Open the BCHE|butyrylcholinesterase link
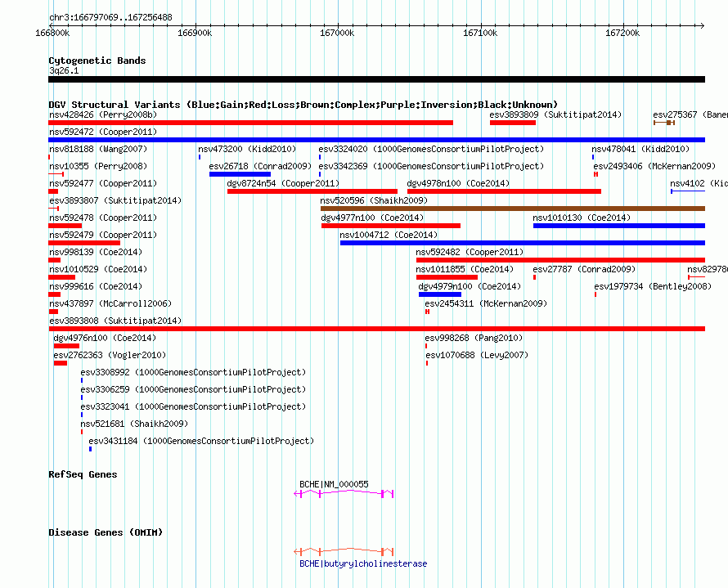 [363, 563]
